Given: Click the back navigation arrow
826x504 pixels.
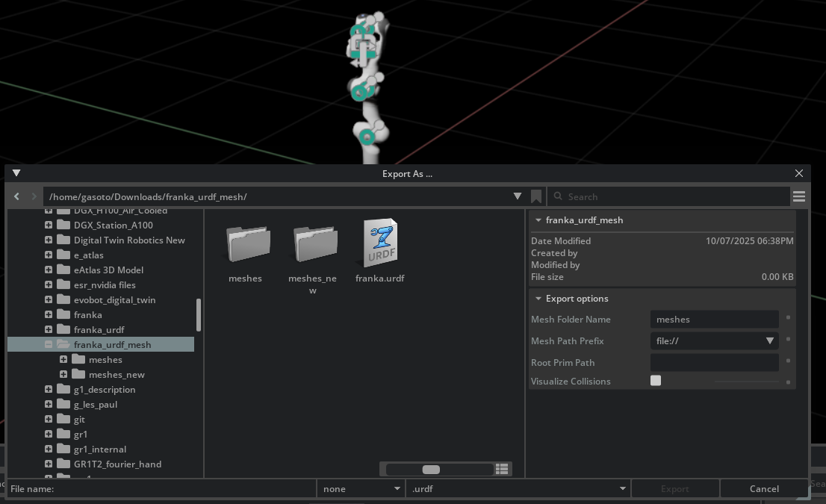Looking at the screenshot, I should click(x=16, y=196).
